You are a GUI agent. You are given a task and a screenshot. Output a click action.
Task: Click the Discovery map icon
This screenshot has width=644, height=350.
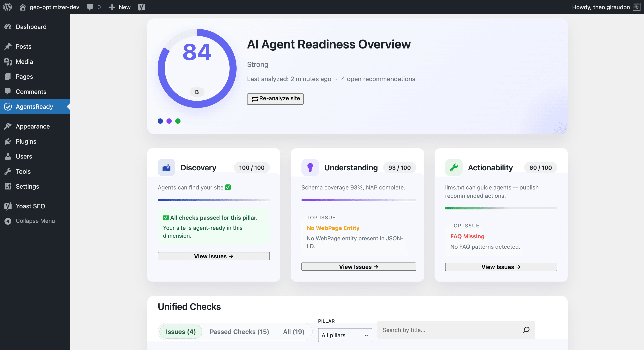click(166, 167)
